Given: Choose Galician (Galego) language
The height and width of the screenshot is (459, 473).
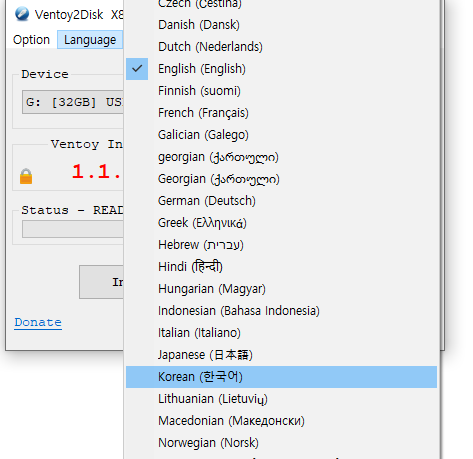Looking at the screenshot, I should (x=281, y=135).
